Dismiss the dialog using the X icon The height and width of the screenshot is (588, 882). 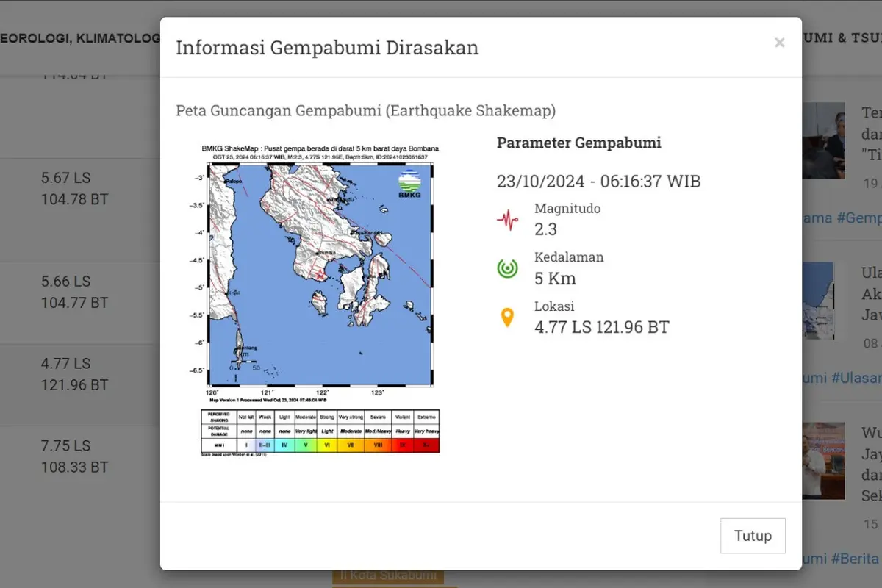coord(780,43)
